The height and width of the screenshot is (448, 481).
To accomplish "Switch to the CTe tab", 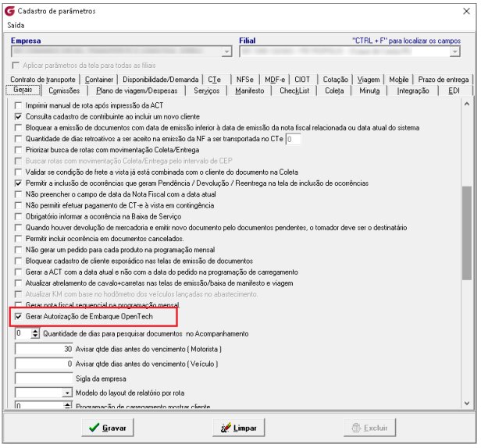I will tap(214, 80).
